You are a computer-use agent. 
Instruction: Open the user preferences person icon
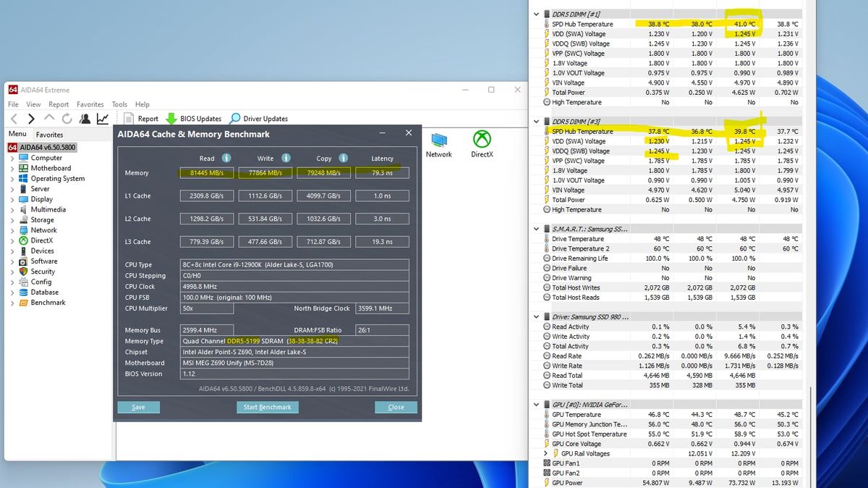click(x=85, y=117)
